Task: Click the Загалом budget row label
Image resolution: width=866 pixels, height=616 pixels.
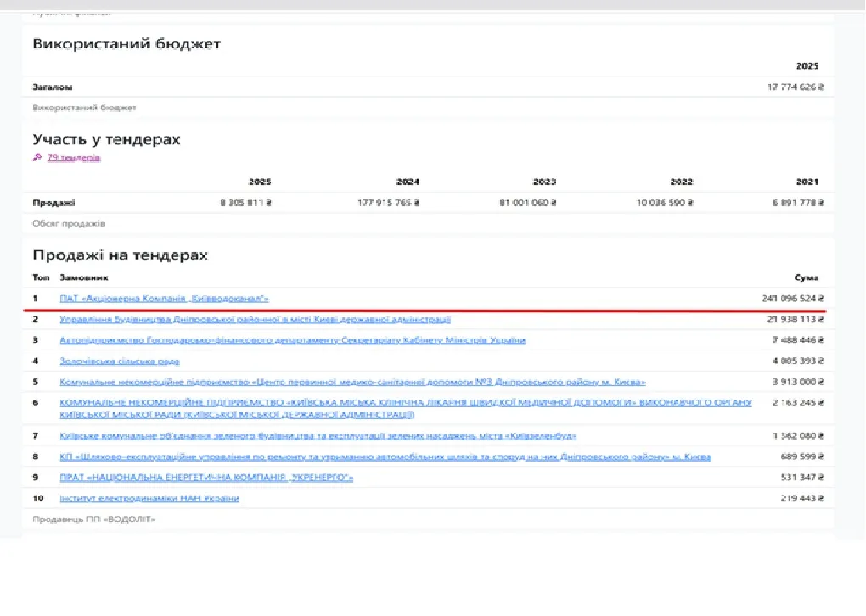Action: pyautogui.click(x=53, y=87)
